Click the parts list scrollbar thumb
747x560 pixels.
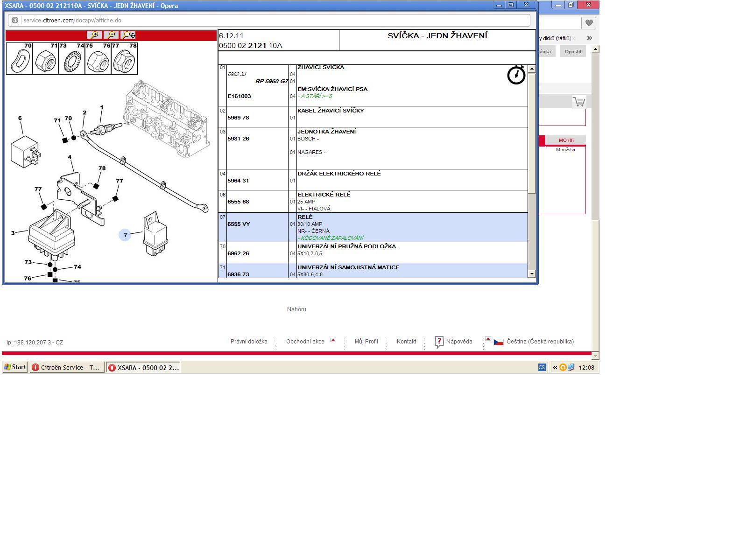coord(531,133)
